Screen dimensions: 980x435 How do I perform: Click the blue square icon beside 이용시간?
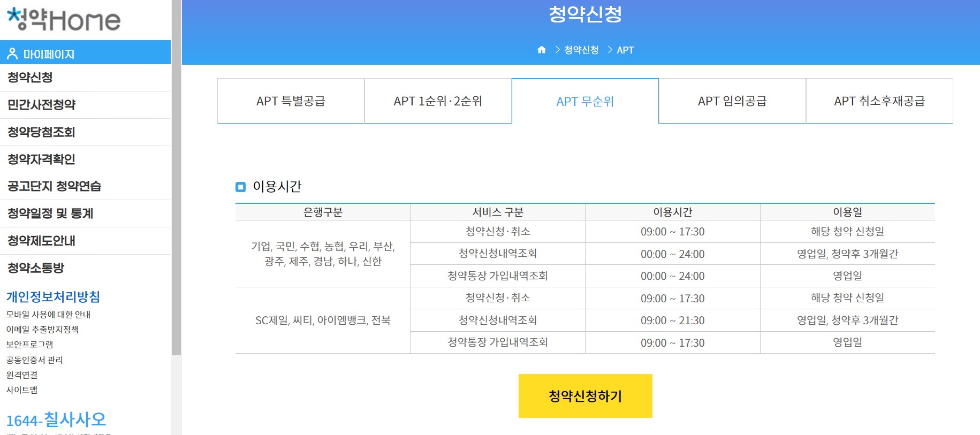pyautogui.click(x=240, y=187)
